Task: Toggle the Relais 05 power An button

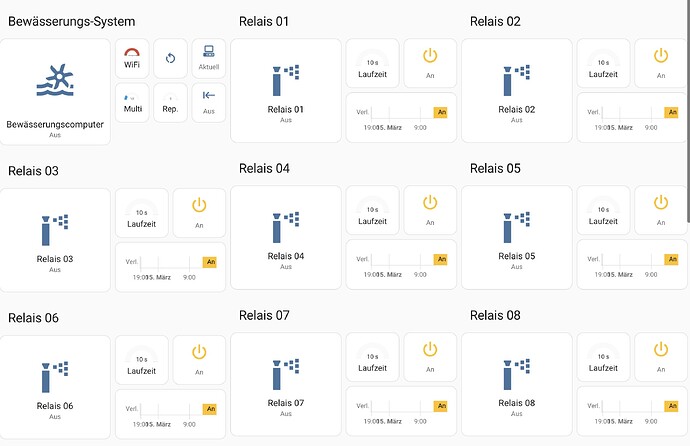Action: click(x=661, y=210)
